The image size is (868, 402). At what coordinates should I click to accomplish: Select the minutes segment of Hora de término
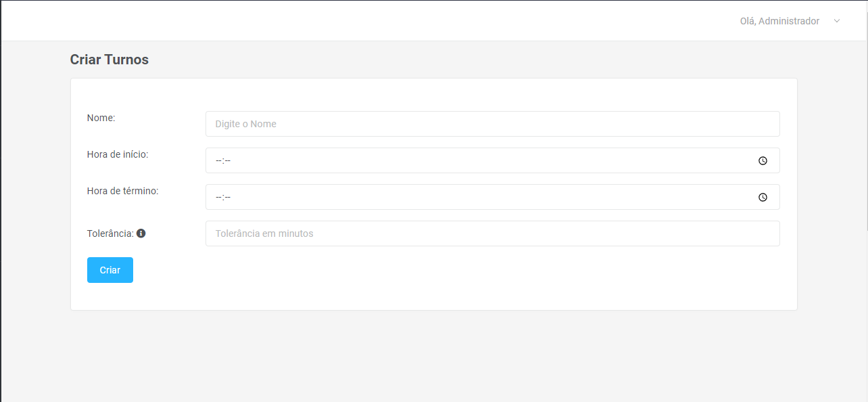coord(227,198)
